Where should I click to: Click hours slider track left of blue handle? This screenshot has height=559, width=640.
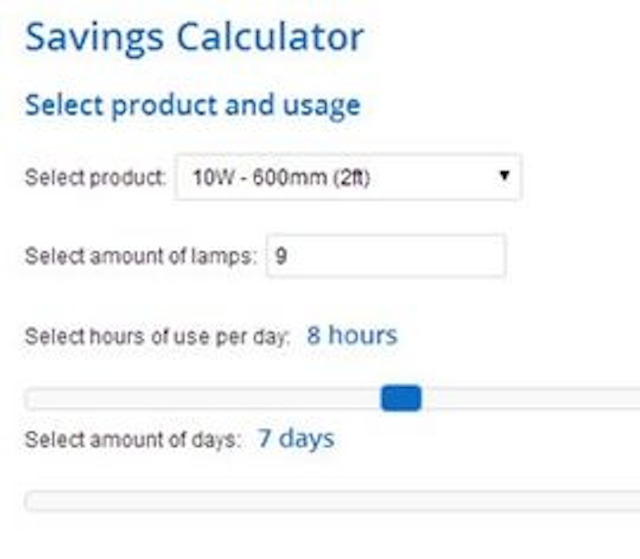point(202,399)
